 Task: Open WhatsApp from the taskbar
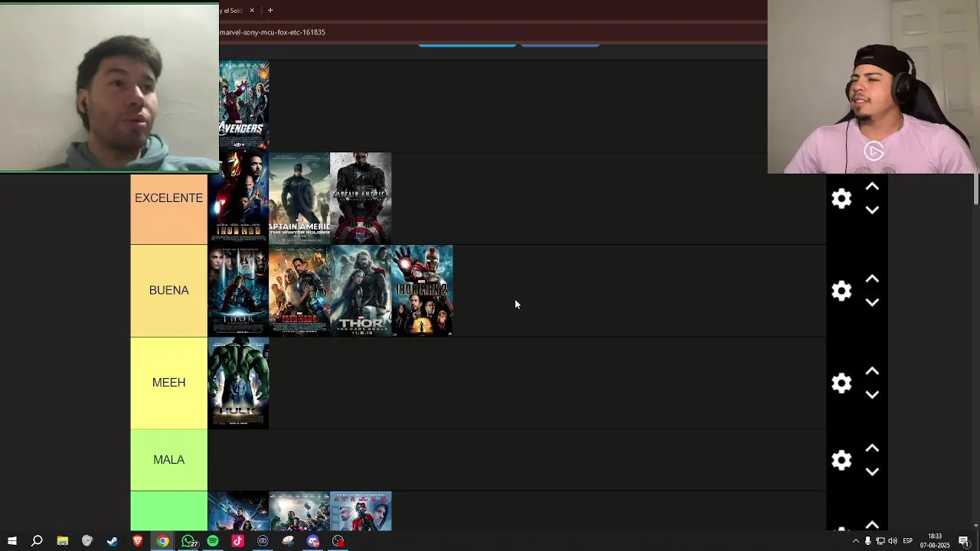pyautogui.click(x=188, y=541)
